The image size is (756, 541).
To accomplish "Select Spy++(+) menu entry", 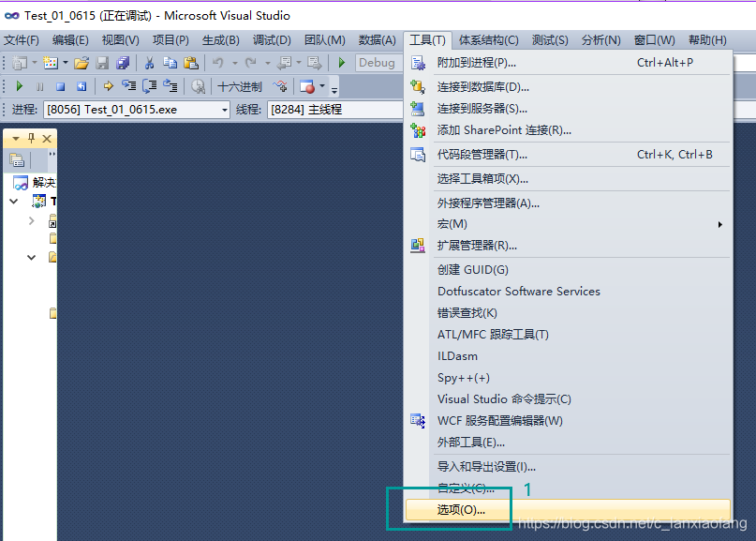I will click(x=568, y=378).
